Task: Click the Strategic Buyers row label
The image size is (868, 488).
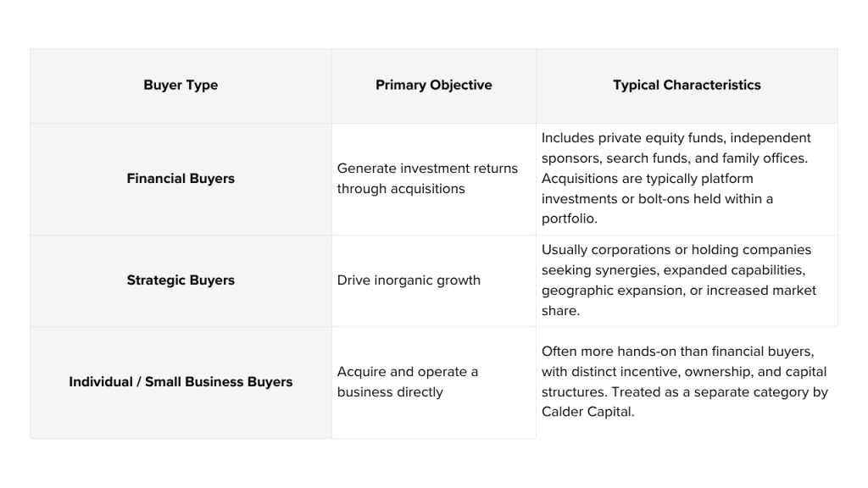Action: tap(181, 280)
